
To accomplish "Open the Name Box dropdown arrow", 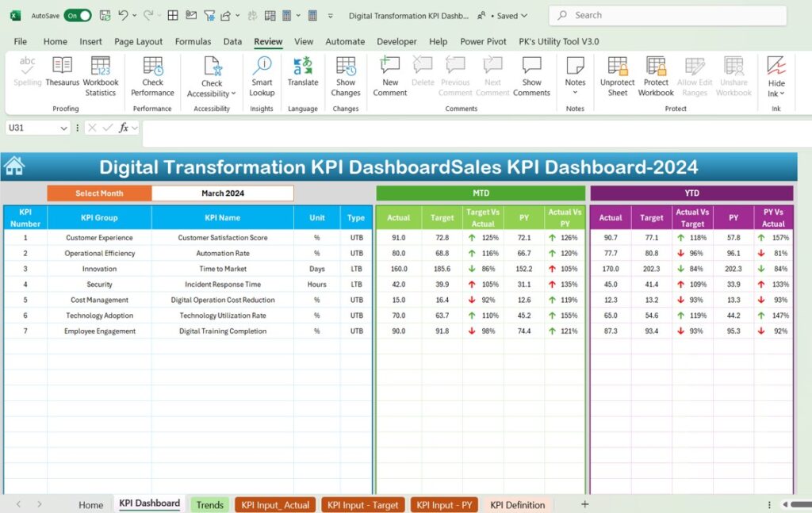I will tap(63, 128).
